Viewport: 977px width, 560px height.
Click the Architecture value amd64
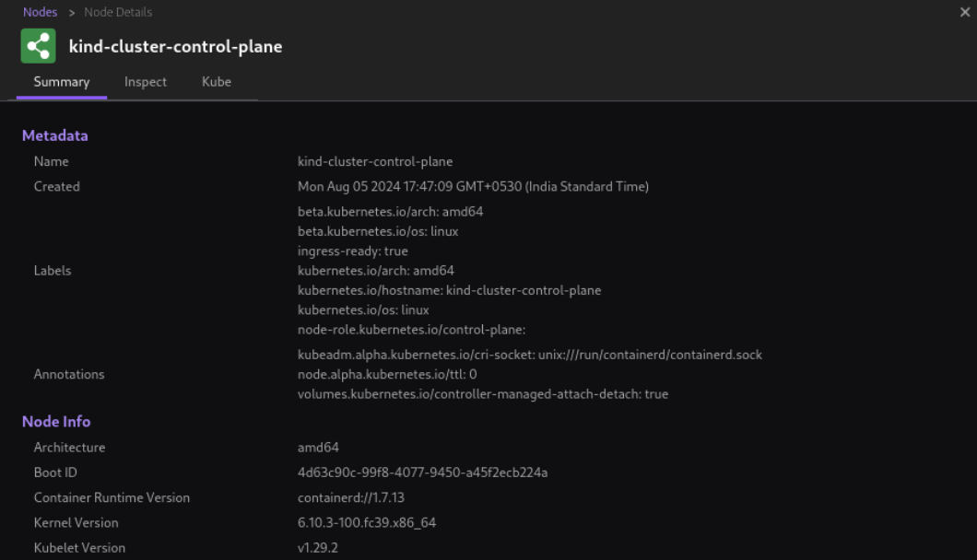click(315, 447)
